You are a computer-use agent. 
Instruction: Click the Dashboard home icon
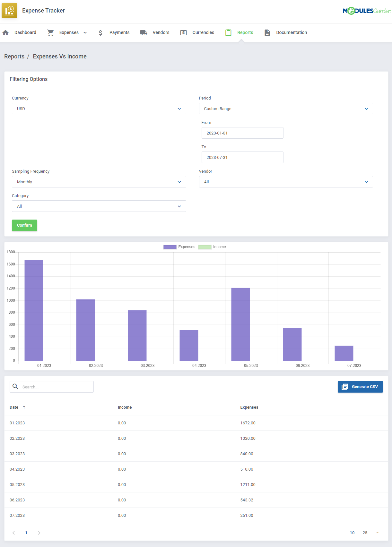coord(5,33)
